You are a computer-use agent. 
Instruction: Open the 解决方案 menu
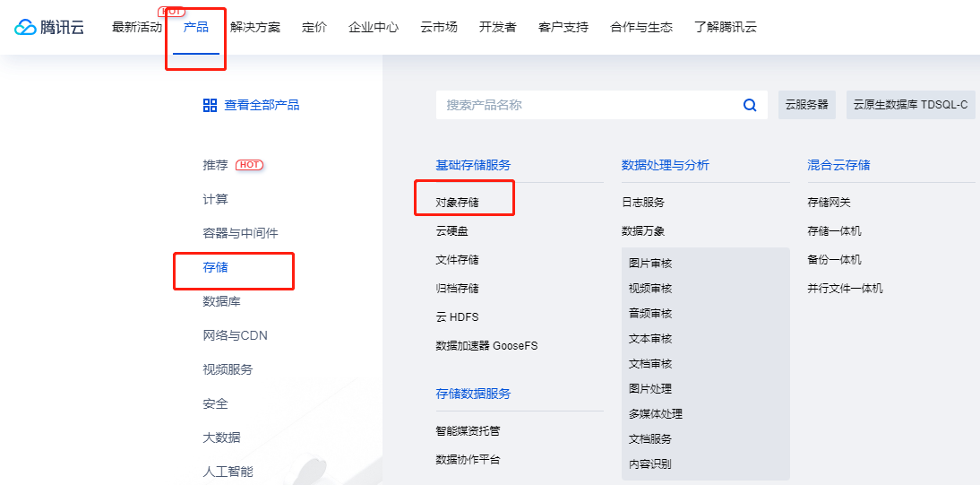255,28
